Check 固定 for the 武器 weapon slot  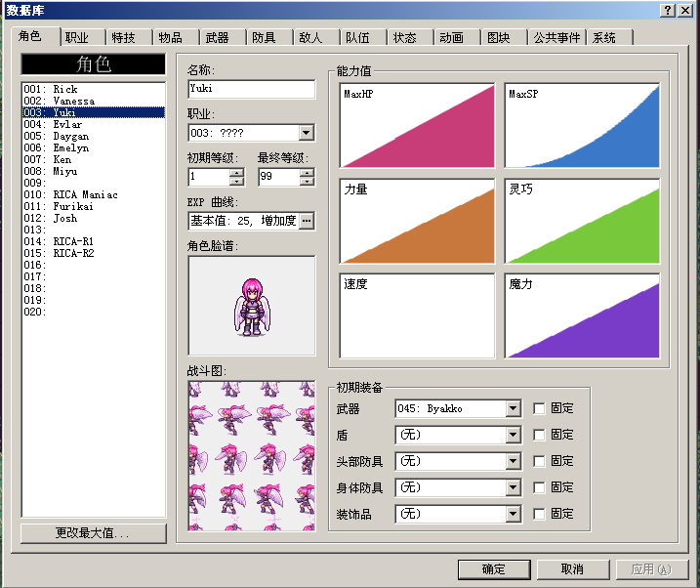[539, 408]
